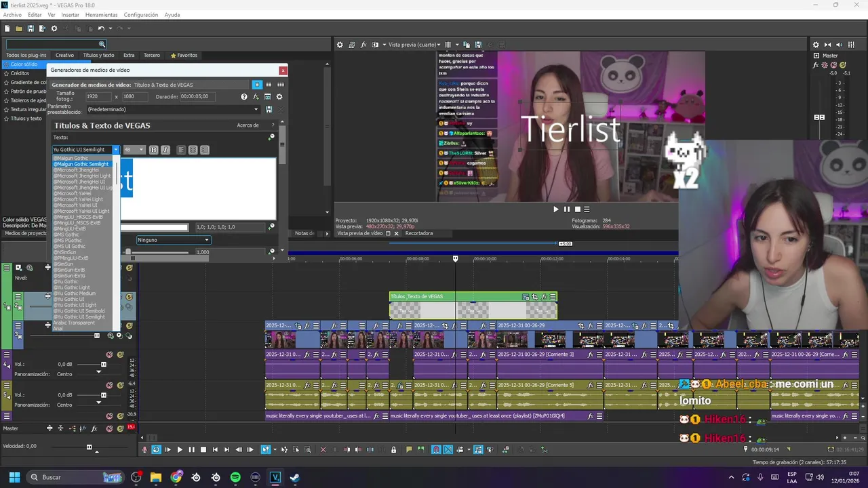Viewport: 868px width, 488px height.
Task: Open generator help question mark icon
Action: click(x=244, y=97)
